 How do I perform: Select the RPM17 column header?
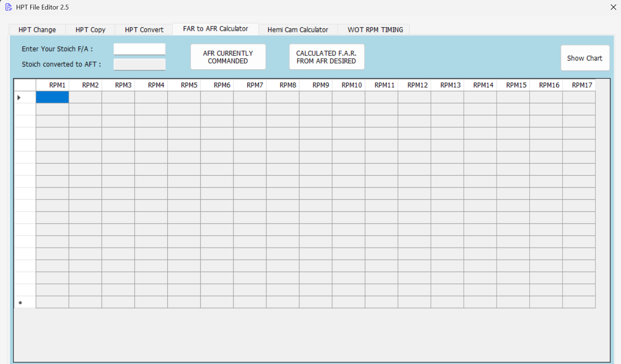coord(582,85)
